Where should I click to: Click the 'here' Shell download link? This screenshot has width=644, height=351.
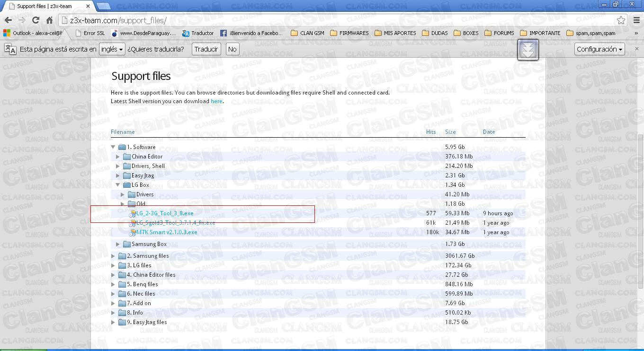pyautogui.click(x=216, y=101)
